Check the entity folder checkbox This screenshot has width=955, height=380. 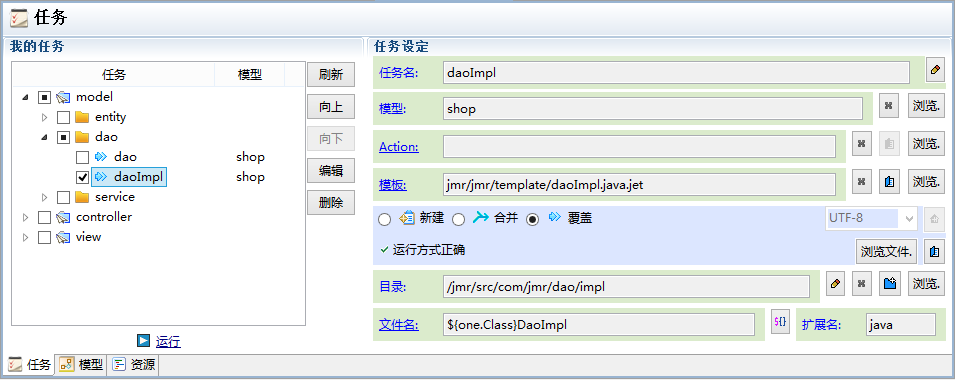tap(63, 117)
